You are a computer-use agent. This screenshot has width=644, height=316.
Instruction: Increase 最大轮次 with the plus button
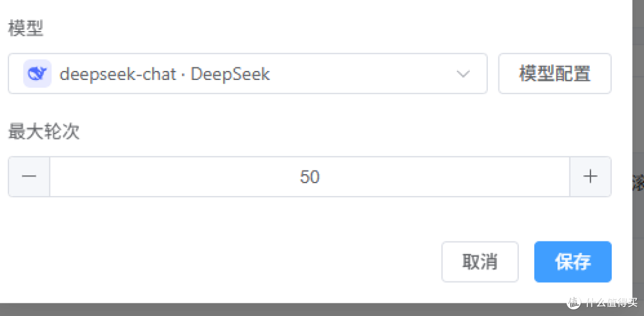coord(590,176)
